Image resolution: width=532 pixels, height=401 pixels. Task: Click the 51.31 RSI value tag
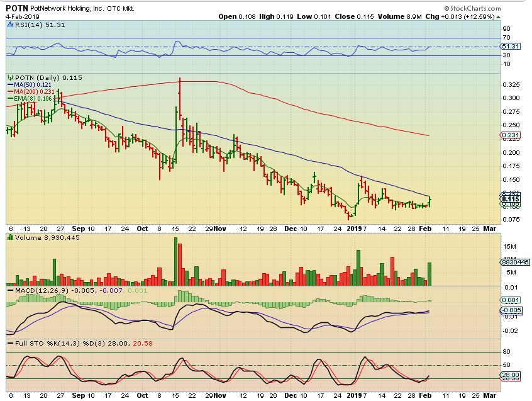pyautogui.click(x=510, y=46)
